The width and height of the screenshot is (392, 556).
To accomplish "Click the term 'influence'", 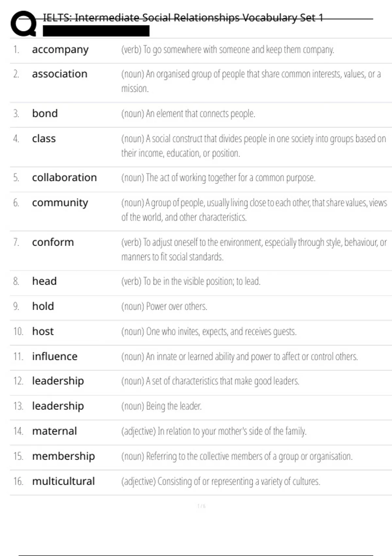I will point(55,356).
